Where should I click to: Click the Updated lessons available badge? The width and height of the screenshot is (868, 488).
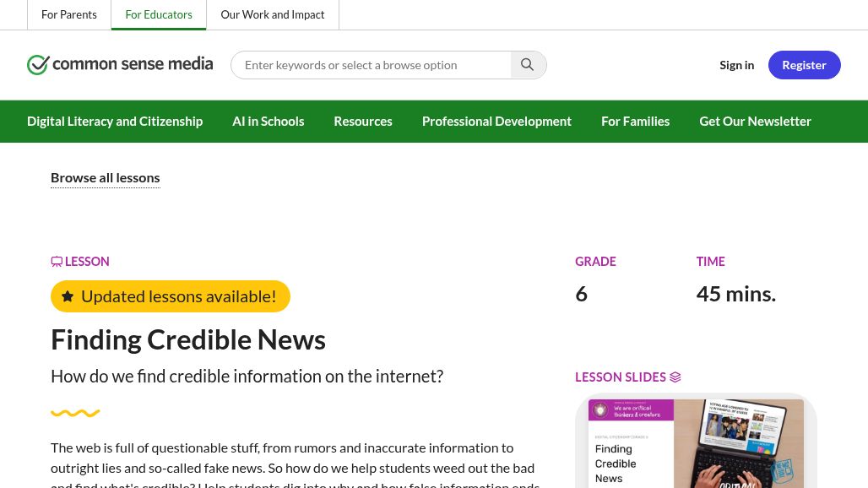[171, 296]
